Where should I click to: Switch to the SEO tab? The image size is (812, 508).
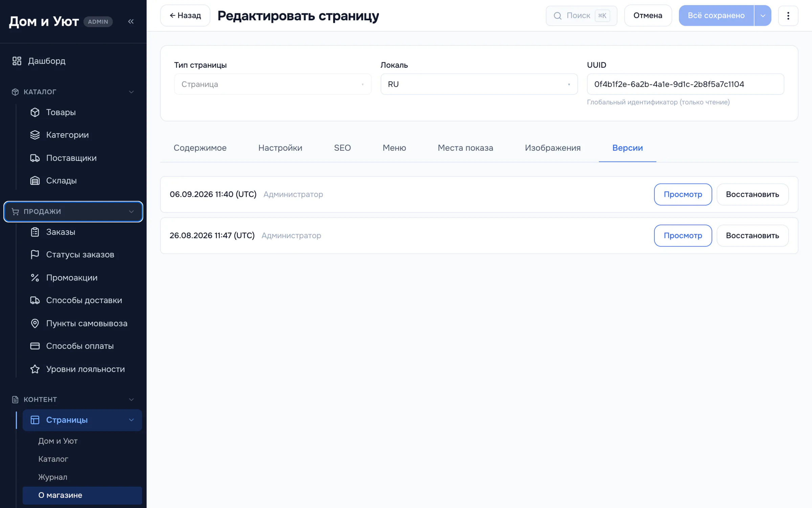click(342, 148)
